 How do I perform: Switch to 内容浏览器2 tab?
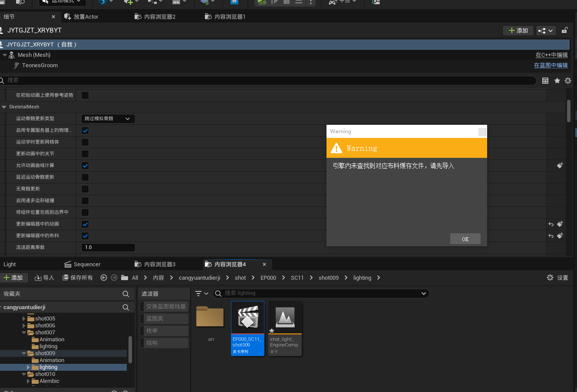pos(159,16)
